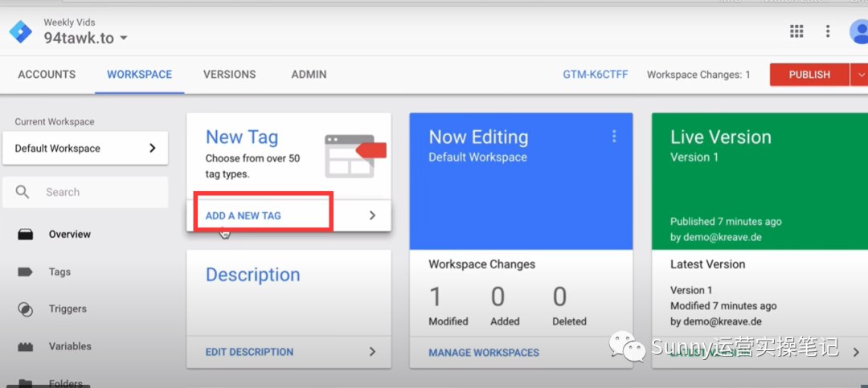The height and width of the screenshot is (388, 868).
Task: Click the chevron beside EDIT DESCRIPTION
Action: 373,352
